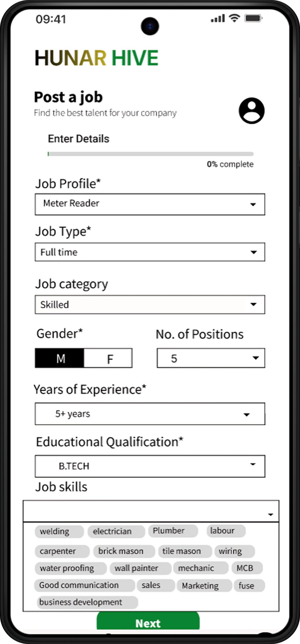Viewport: 300px width, 644px height.
Task: Tap the Wi-Fi status icon
Action: tap(234, 18)
